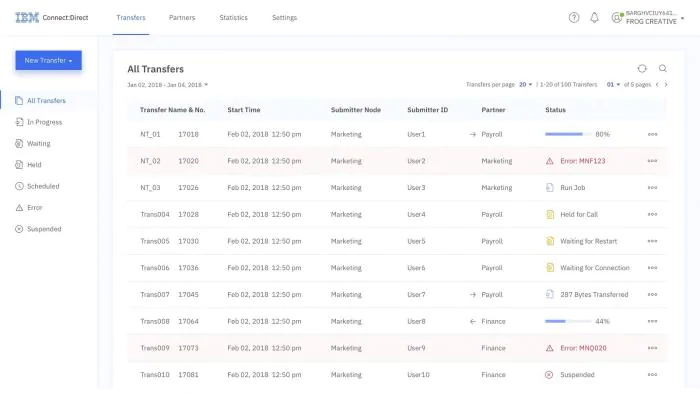Open the Transfers per page 20 dropdown
The width and height of the screenshot is (700, 394).
pos(525,85)
